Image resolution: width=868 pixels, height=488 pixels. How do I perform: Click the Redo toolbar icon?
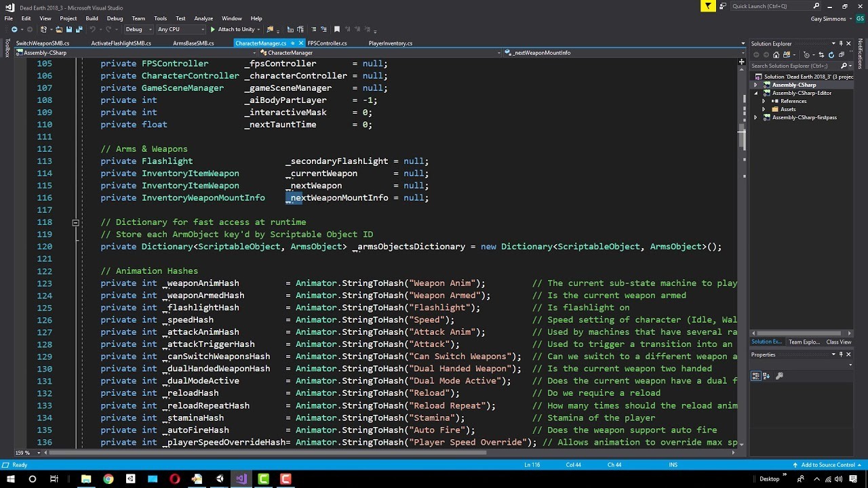point(108,29)
